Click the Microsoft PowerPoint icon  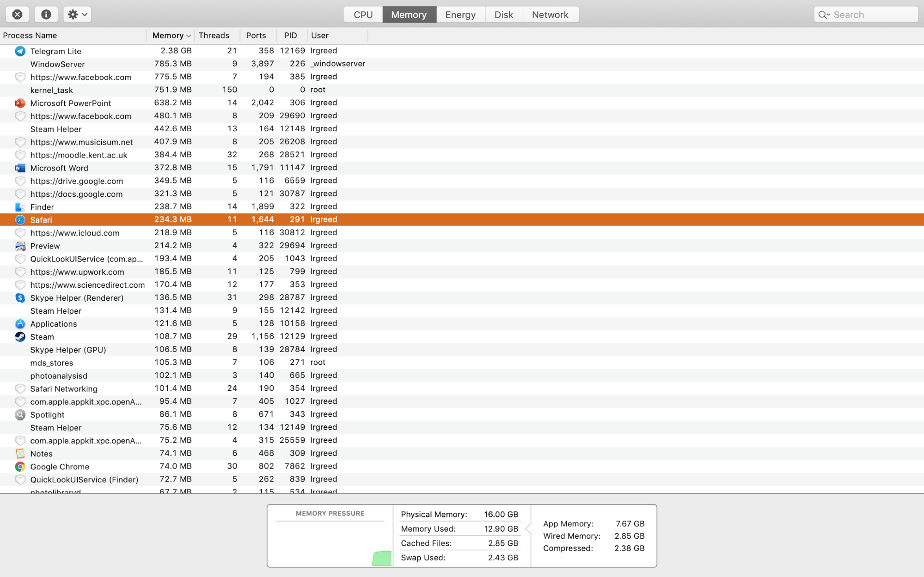coord(20,103)
